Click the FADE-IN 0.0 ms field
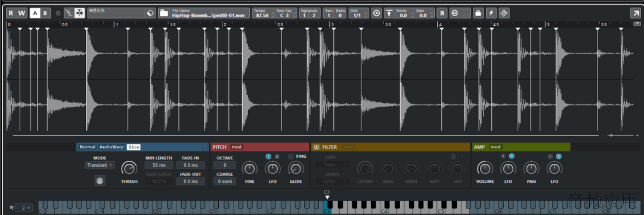The image size is (644, 215). tap(191, 165)
